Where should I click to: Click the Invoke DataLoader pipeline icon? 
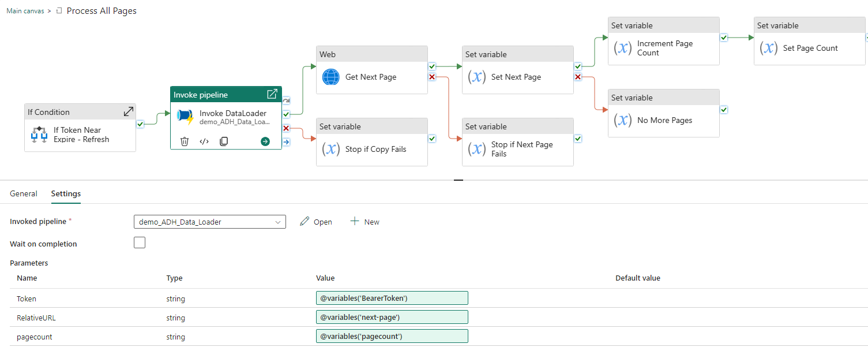tap(185, 118)
